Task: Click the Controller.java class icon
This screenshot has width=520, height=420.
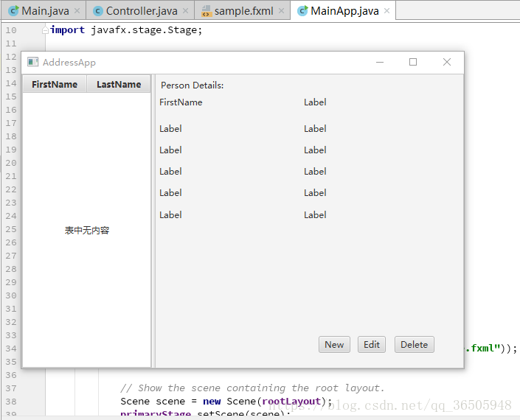Action: (98, 11)
